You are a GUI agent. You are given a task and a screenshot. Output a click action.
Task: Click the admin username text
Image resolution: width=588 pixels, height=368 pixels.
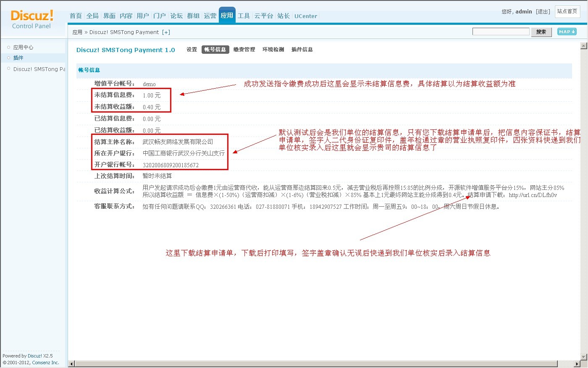(524, 12)
